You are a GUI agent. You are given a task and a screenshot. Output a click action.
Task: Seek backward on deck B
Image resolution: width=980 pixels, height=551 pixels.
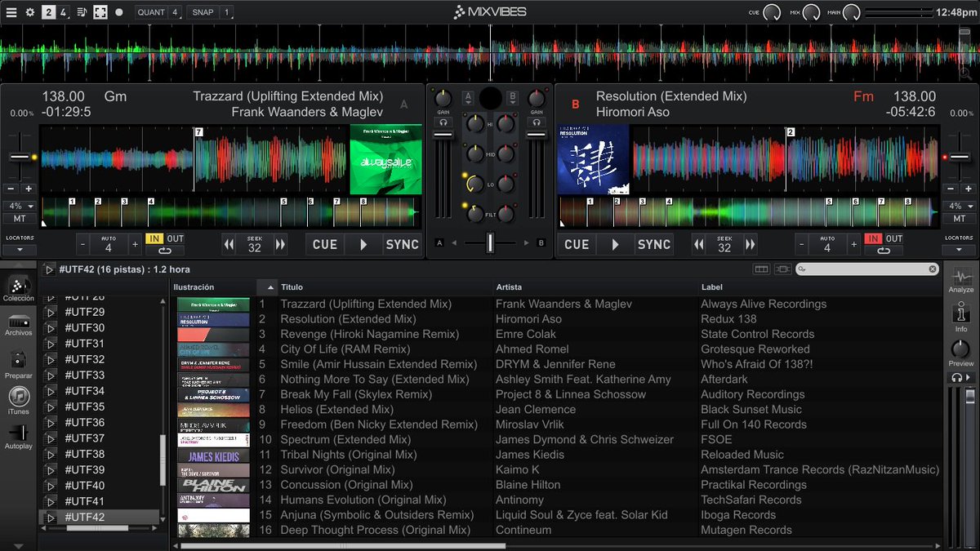(699, 244)
